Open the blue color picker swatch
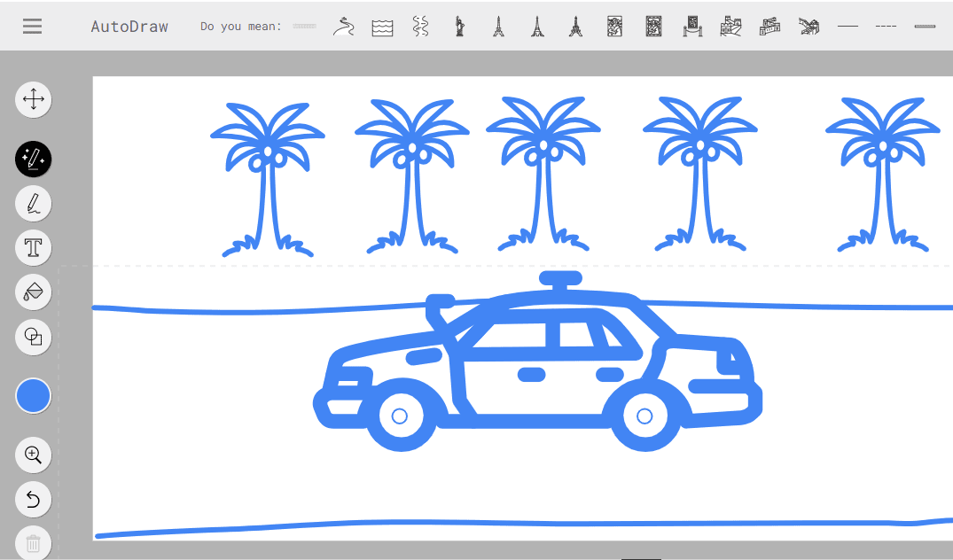Screen dimensions: 953x560 click(34, 396)
